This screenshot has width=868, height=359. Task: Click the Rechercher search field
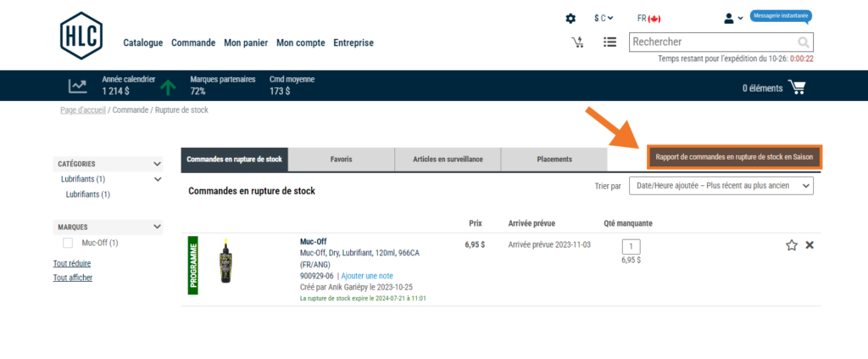[x=710, y=42]
